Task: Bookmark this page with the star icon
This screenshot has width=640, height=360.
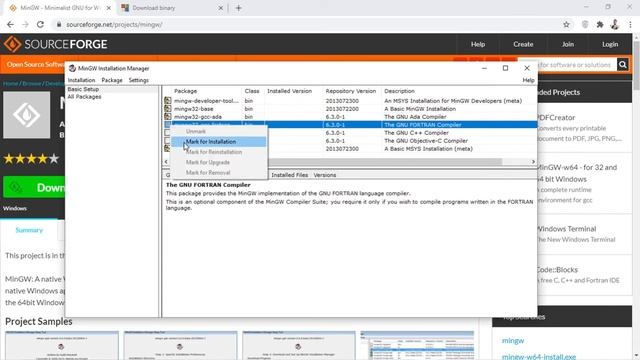Action: pyautogui.click(x=566, y=24)
